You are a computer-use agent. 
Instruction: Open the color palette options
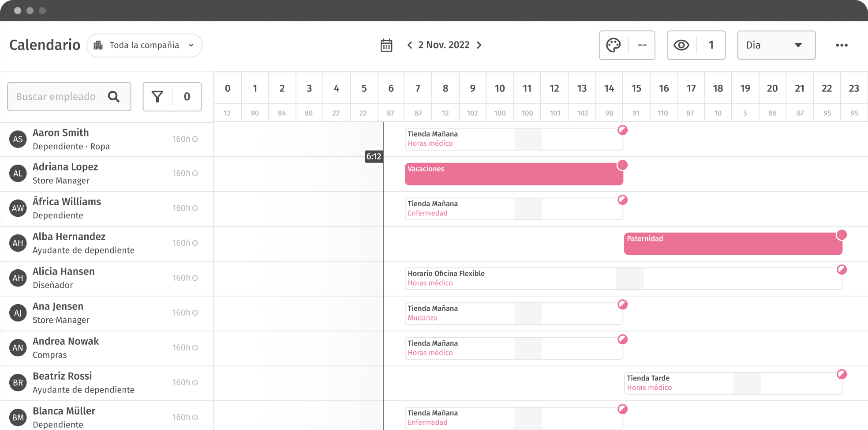(x=614, y=45)
